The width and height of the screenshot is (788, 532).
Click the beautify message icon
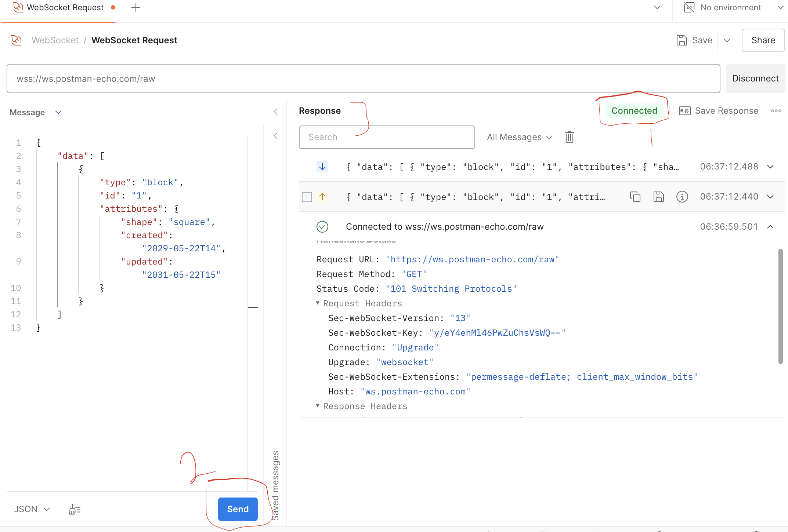[75, 509]
